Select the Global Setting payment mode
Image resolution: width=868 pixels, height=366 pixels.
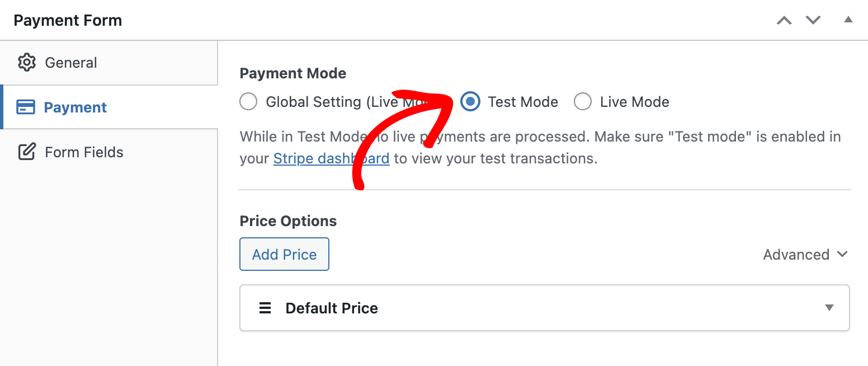[248, 101]
